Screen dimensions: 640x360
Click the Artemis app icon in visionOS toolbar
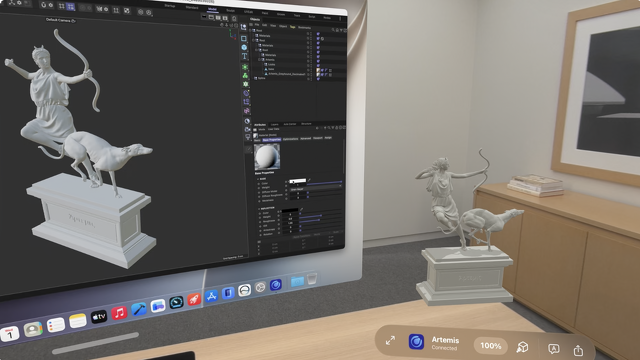(416, 342)
